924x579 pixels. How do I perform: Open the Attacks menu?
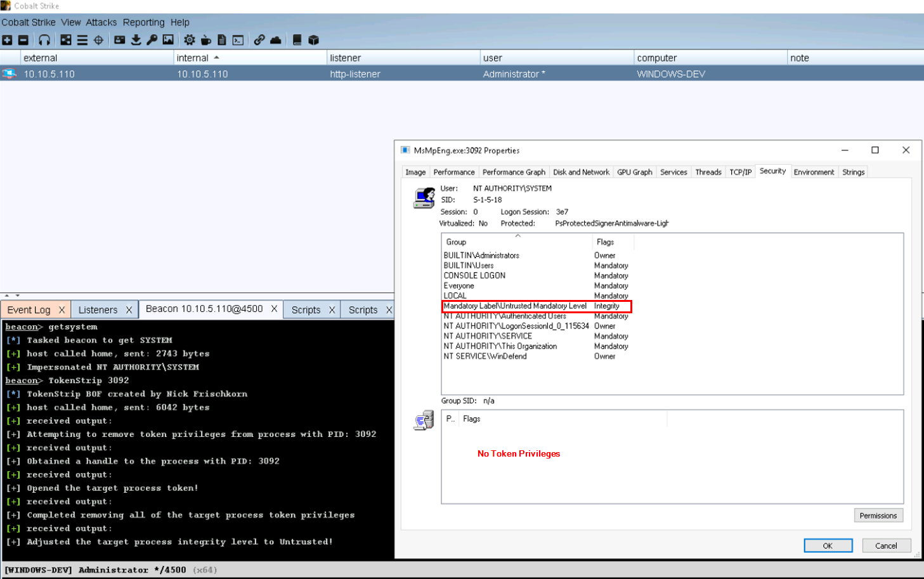point(101,22)
